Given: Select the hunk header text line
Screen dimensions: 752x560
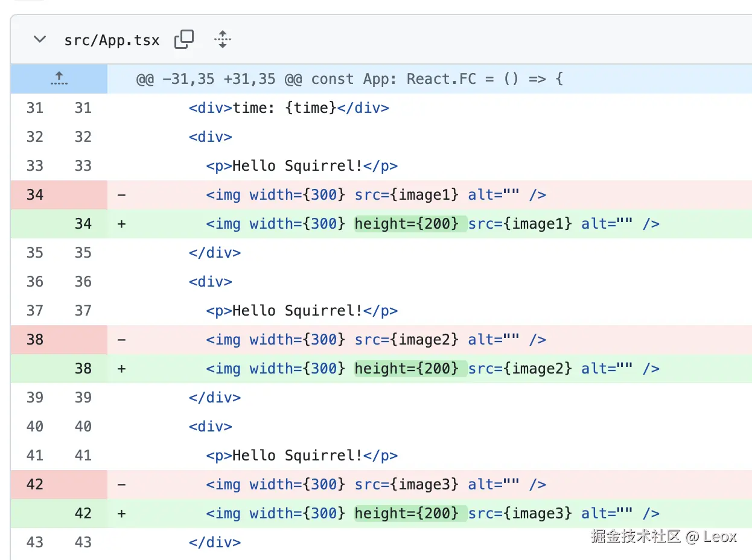Looking at the screenshot, I should click(349, 79).
